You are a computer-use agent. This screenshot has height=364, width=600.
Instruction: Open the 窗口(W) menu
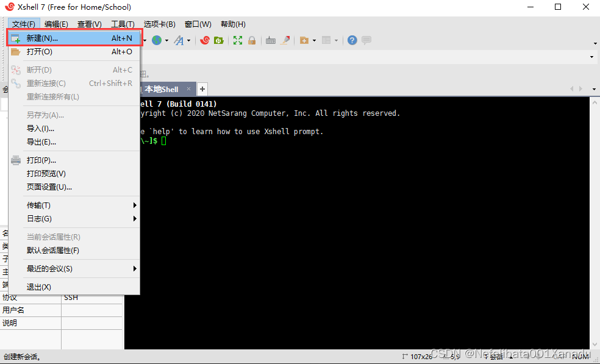[x=198, y=24]
